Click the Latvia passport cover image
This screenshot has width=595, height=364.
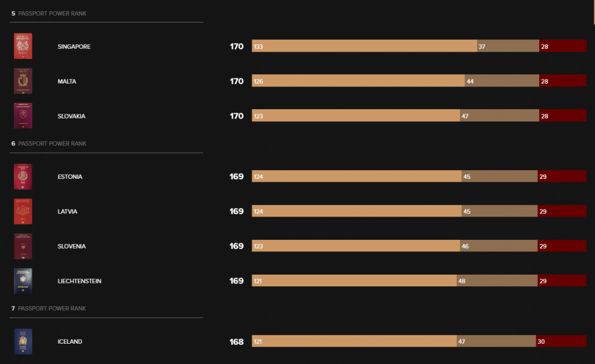pyautogui.click(x=23, y=211)
